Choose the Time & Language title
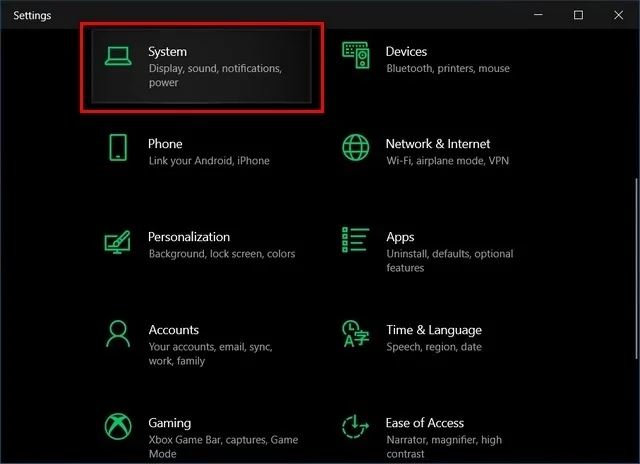Image resolution: width=640 pixels, height=464 pixels. click(x=434, y=330)
